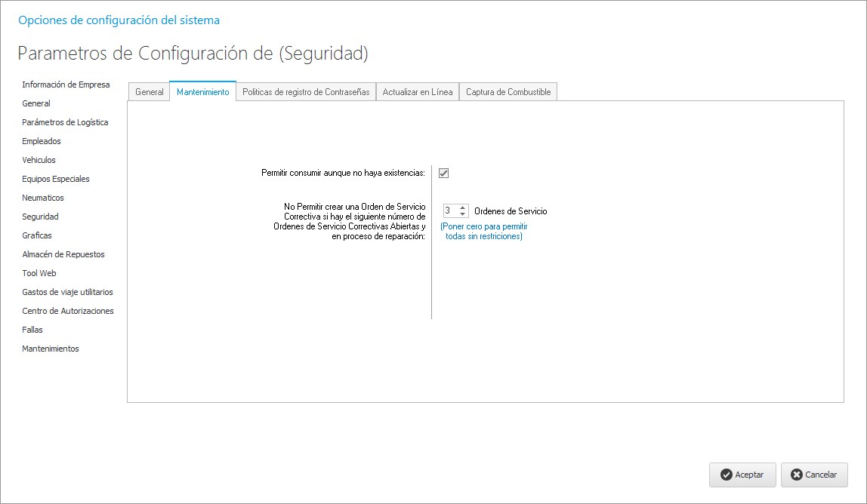Select Gastos de viaje utilitarios

[x=67, y=292]
